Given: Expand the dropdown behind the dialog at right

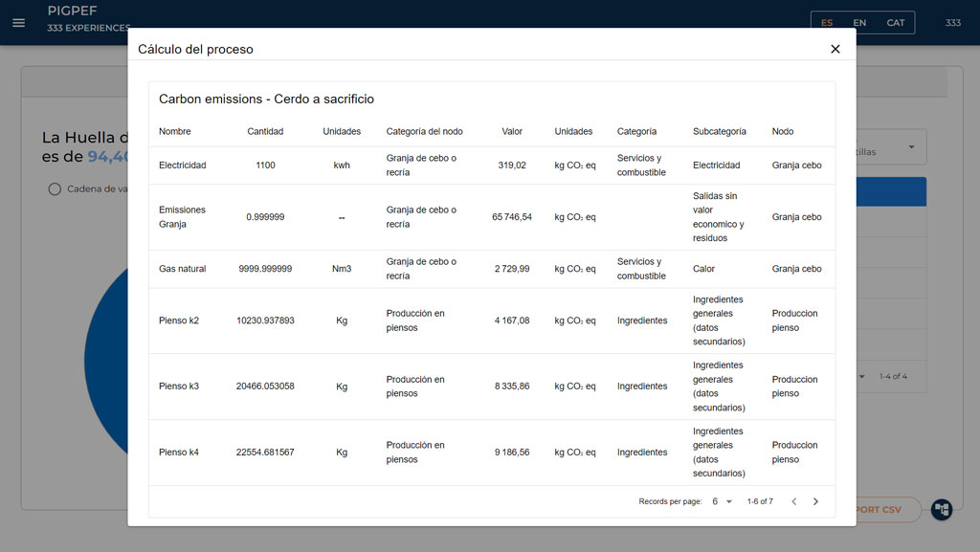Looking at the screenshot, I should click(909, 147).
